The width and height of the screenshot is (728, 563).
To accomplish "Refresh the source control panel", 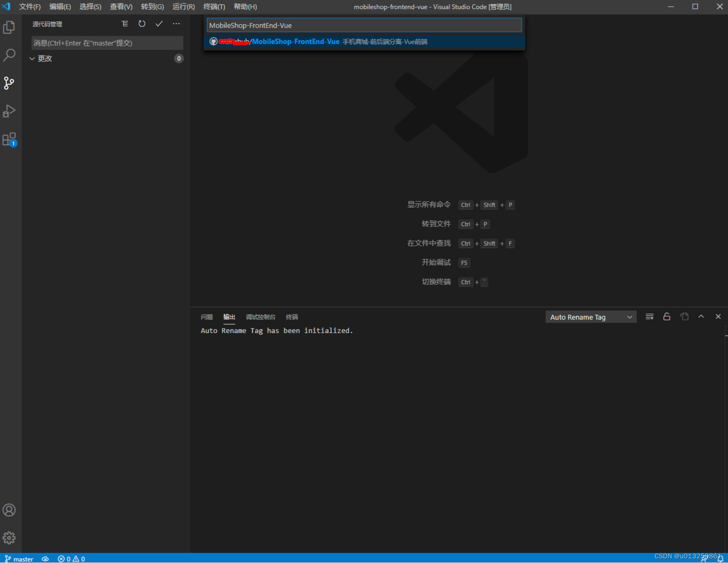I will pyautogui.click(x=142, y=24).
